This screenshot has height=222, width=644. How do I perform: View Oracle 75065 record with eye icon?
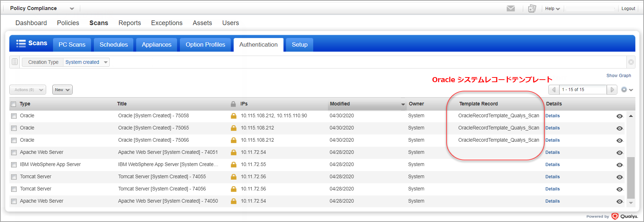click(x=619, y=128)
